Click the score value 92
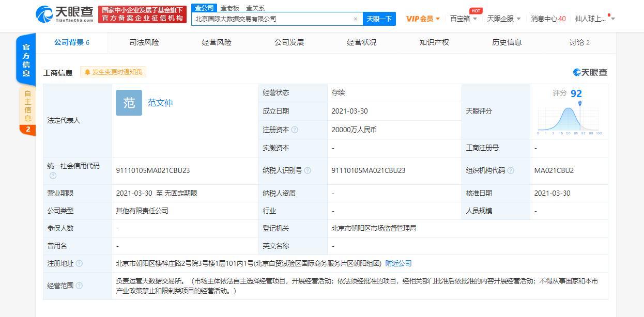644x317 pixels. [576, 93]
